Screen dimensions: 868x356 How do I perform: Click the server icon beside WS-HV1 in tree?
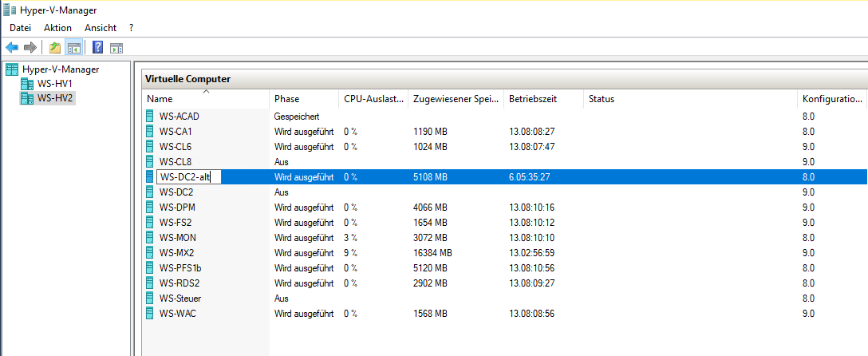[26, 84]
